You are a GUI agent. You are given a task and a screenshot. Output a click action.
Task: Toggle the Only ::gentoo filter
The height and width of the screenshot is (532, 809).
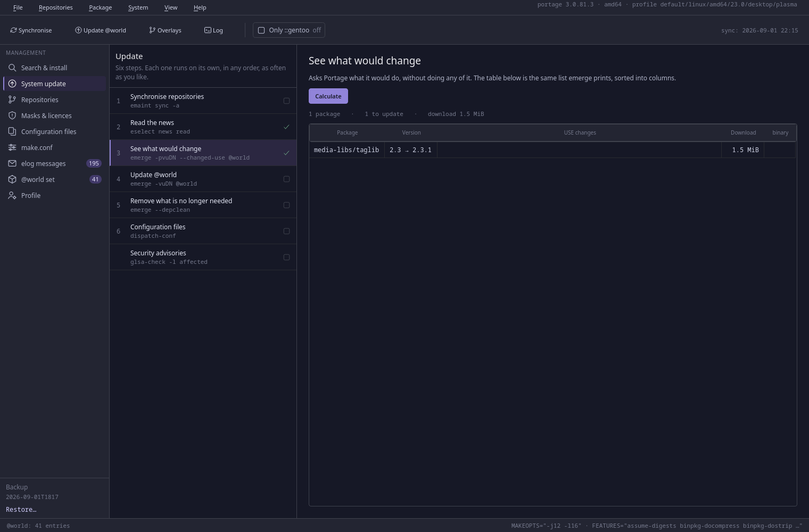click(x=289, y=30)
